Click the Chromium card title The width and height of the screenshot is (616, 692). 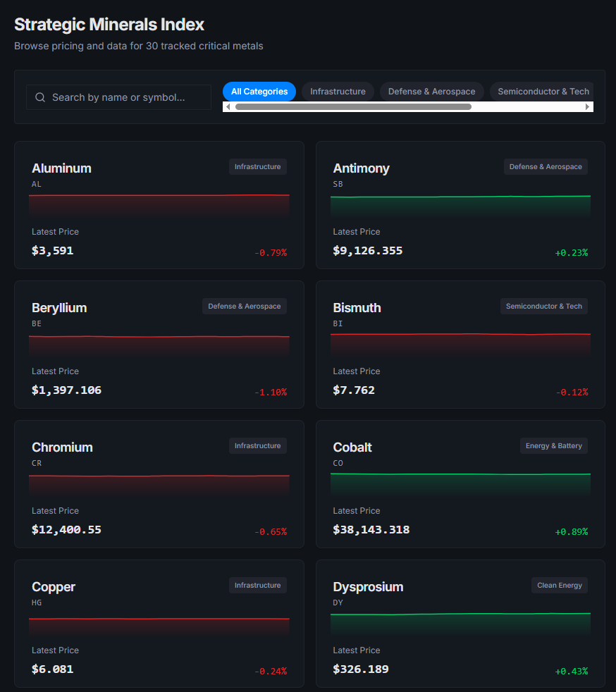coord(62,447)
